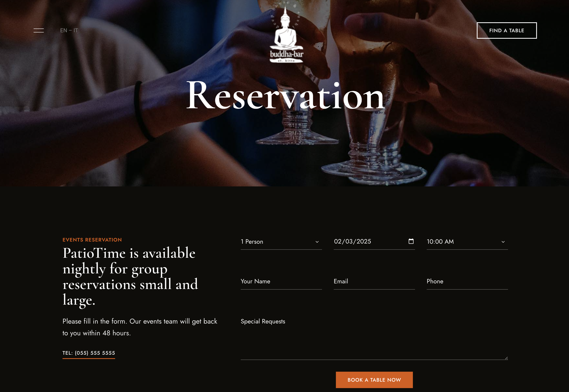This screenshot has height=392, width=569.
Task: Select the 02/03/2025 date field
Action: click(x=374, y=242)
